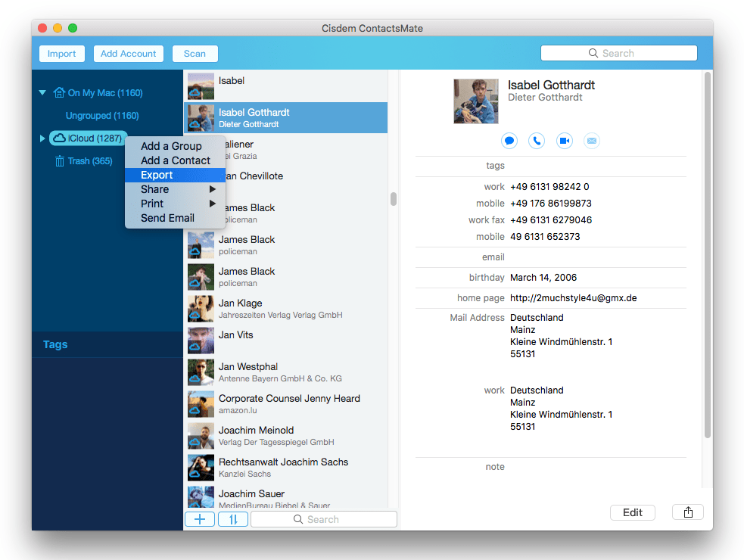Screen dimensions: 744x560
Task: Collapse the On My Mac tree
Action: tap(42, 92)
